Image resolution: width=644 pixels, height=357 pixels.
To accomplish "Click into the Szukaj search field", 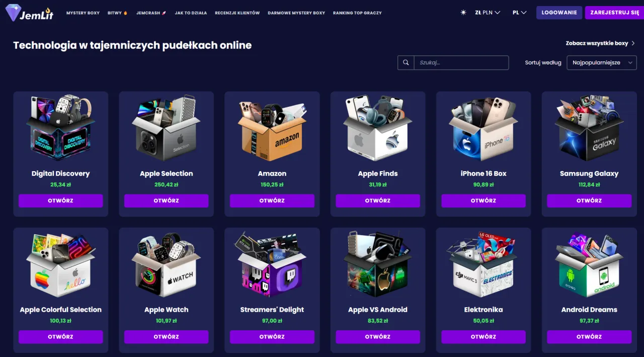I will tap(461, 62).
